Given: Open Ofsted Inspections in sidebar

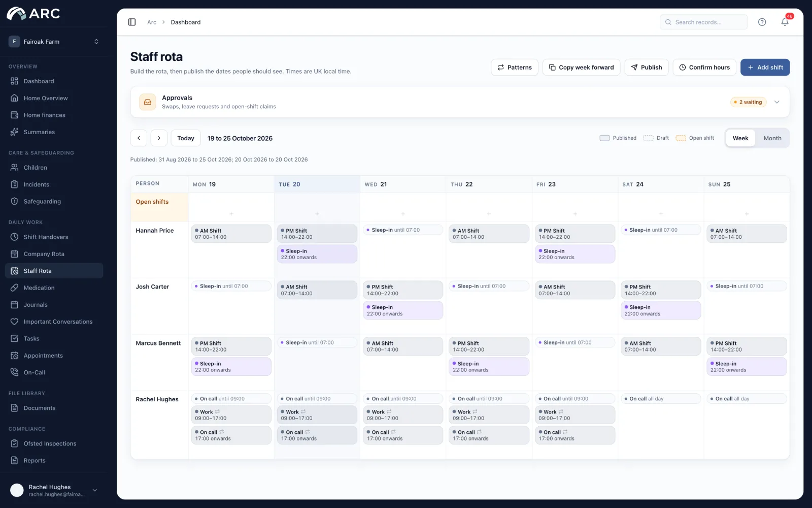Looking at the screenshot, I should pos(54,443).
